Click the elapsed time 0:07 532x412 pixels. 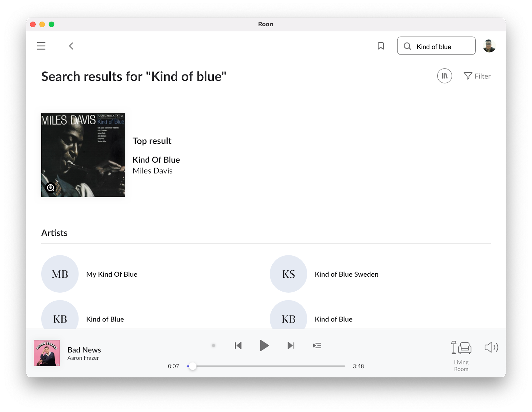173,366
